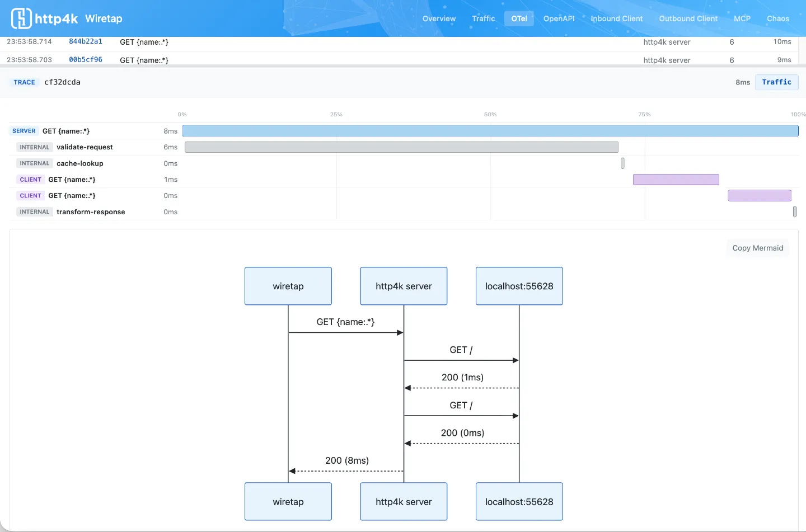Open the Overview tab
Image resolution: width=806 pixels, height=532 pixels.
pyautogui.click(x=439, y=18)
